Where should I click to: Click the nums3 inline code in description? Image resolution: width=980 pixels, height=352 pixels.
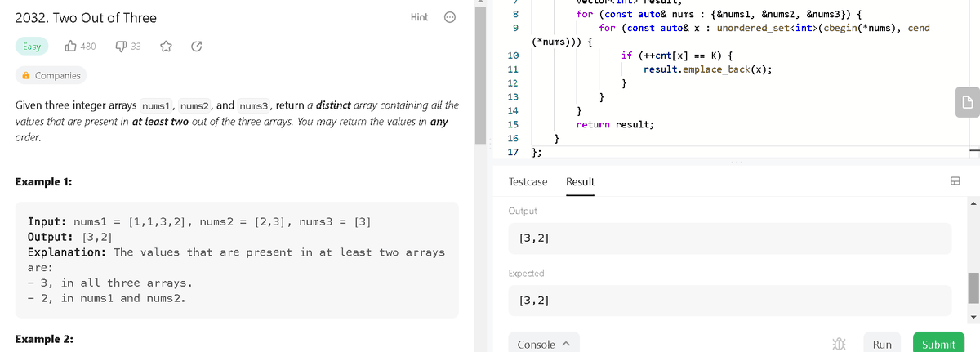click(254, 106)
